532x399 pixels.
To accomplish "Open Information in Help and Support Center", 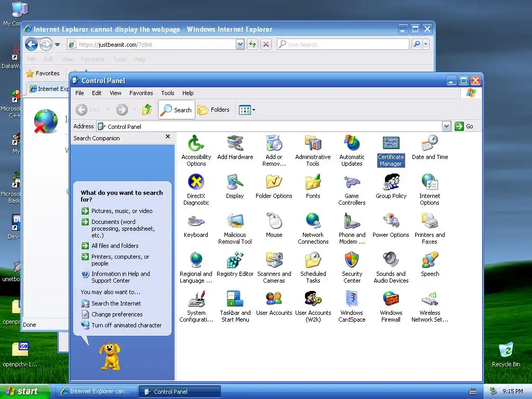I will click(116, 277).
